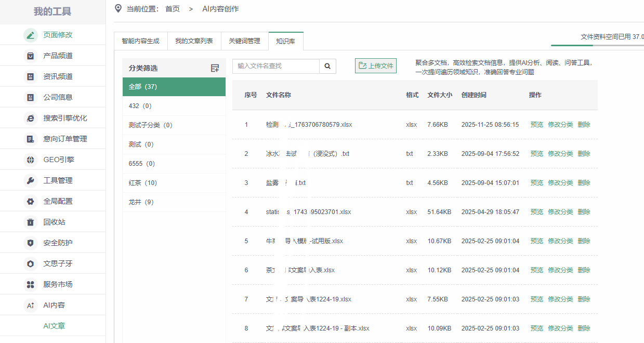Viewport: 644px width, 343px height.
Task: Select category 6555 (0)
Action: tap(174, 164)
